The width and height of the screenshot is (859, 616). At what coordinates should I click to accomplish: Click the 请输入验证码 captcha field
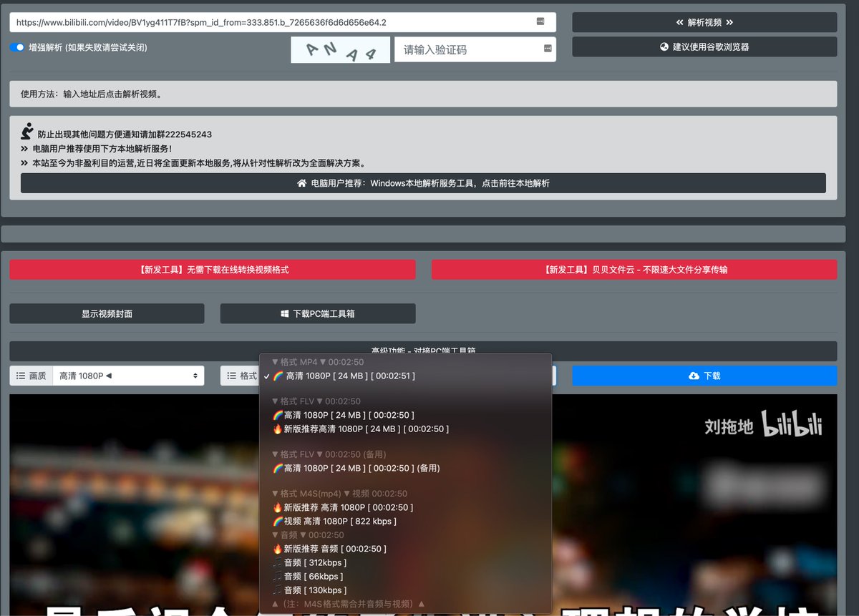[475, 49]
